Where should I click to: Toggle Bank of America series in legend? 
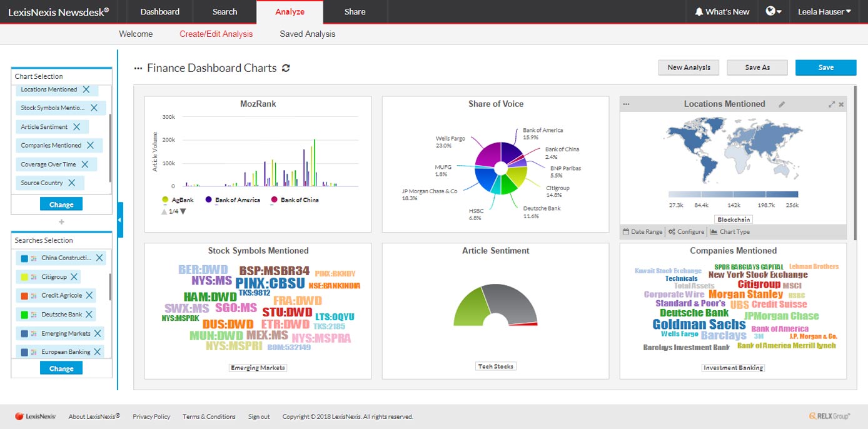pyautogui.click(x=233, y=200)
